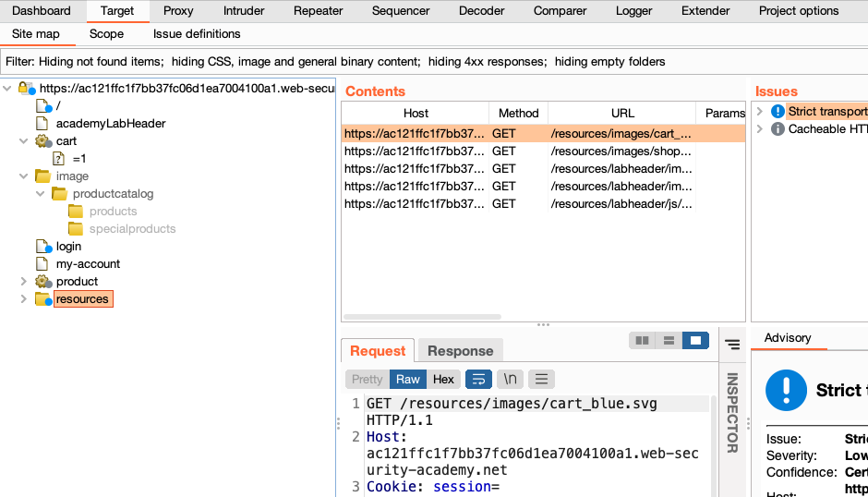Expand the resources folder node
The width and height of the screenshot is (868, 497).
click(x=24, y=299)
